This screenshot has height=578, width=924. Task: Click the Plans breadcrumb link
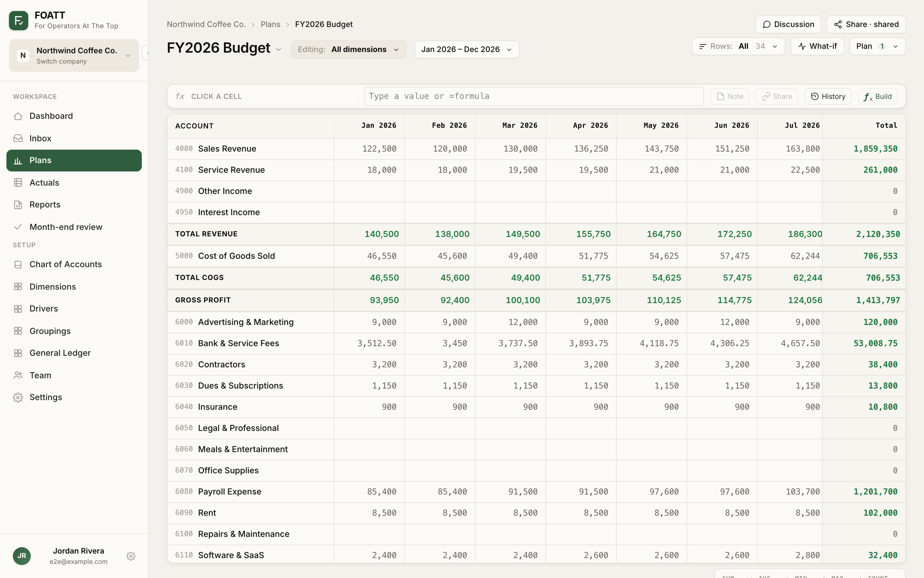270,24
